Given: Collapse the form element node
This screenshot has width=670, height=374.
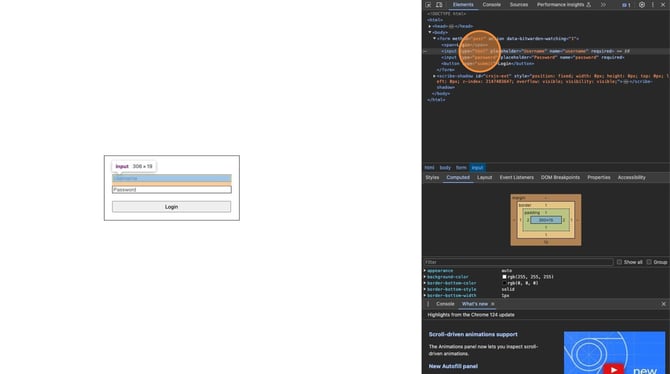Looking at the screenshot, I should tap(435, 38).
